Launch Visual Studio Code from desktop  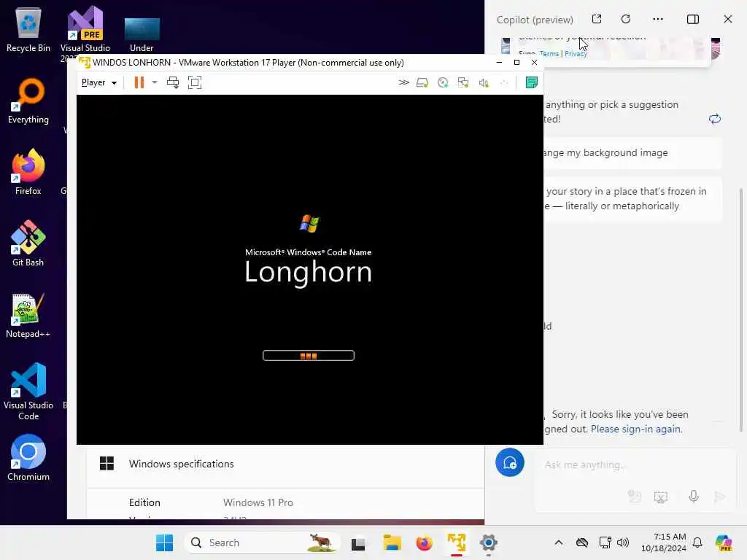pyautogui.click(x=28, y=392)
